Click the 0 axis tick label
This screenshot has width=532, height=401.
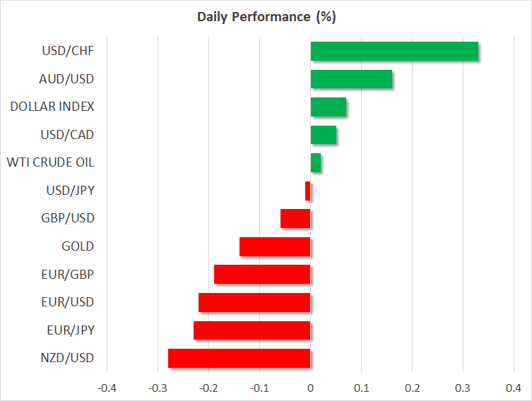311,388
